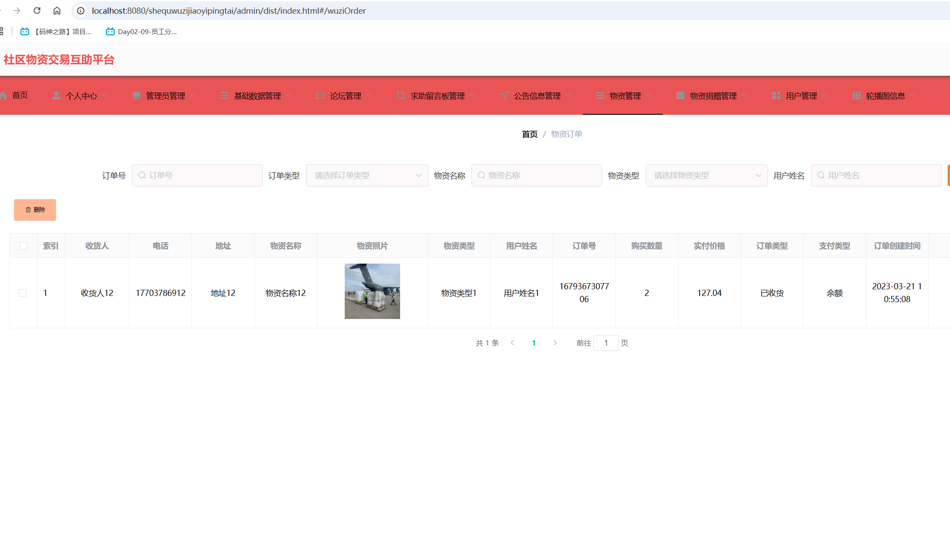Click the 物资捐赠管理 chart icon
Image resolution: width=950 pixels, height=560 pixels.
pyautogui.click(x=681, y=96)
